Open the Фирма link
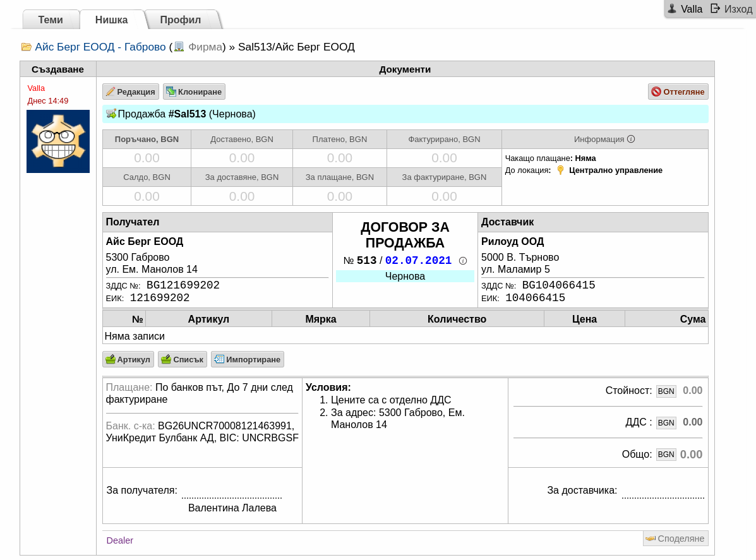The width and height of the screenshot is (756, 560). (205, 47)
